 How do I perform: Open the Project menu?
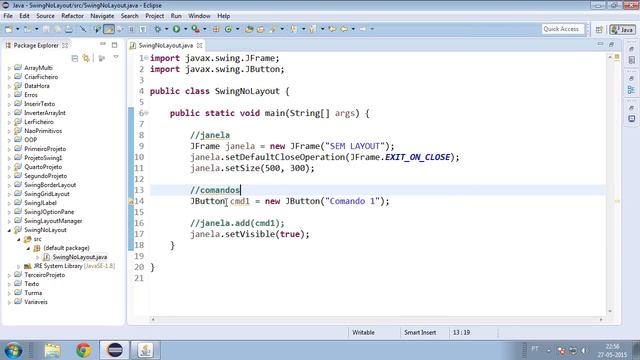tap(155, 16)
